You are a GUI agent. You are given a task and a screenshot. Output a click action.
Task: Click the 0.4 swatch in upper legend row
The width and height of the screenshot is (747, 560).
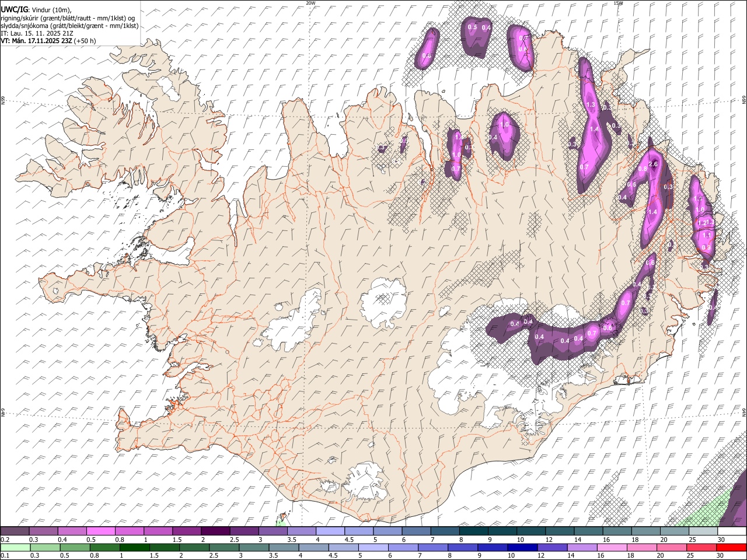click(x=72, y=531)
